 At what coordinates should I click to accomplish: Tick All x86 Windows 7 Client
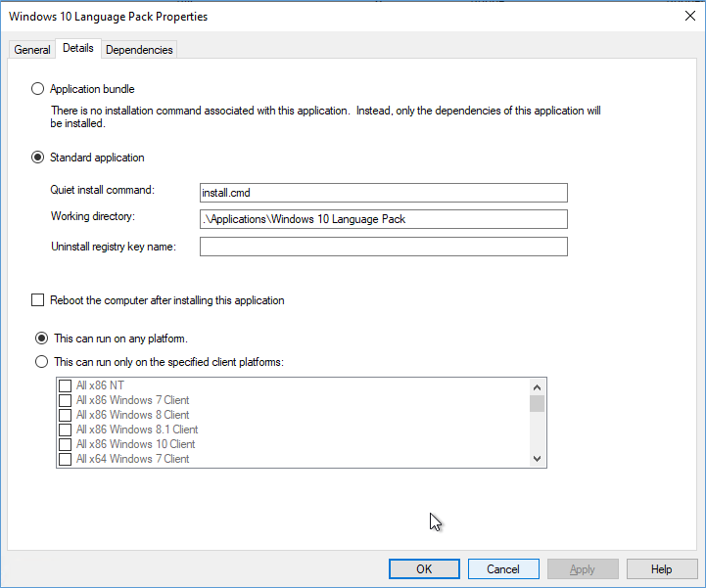[66, 400]
